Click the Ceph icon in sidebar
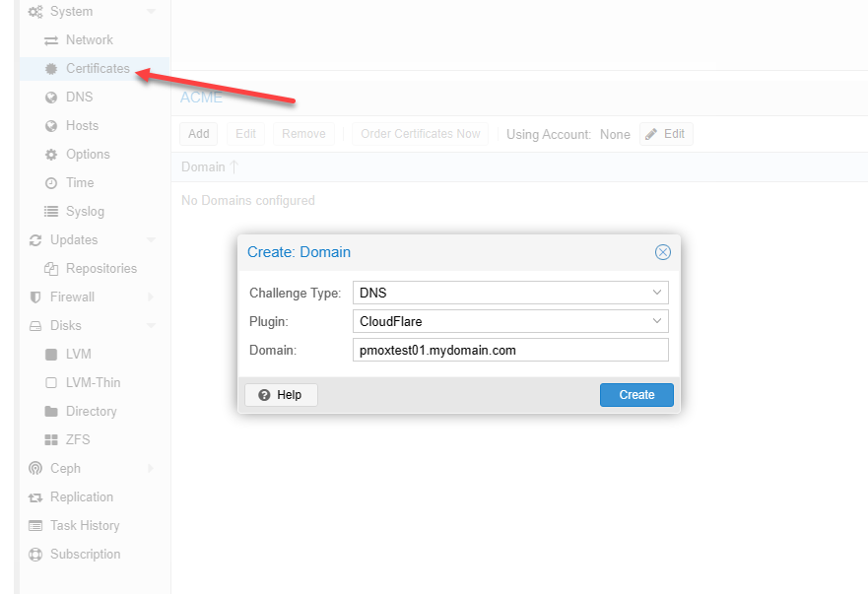 click(35, 469)
